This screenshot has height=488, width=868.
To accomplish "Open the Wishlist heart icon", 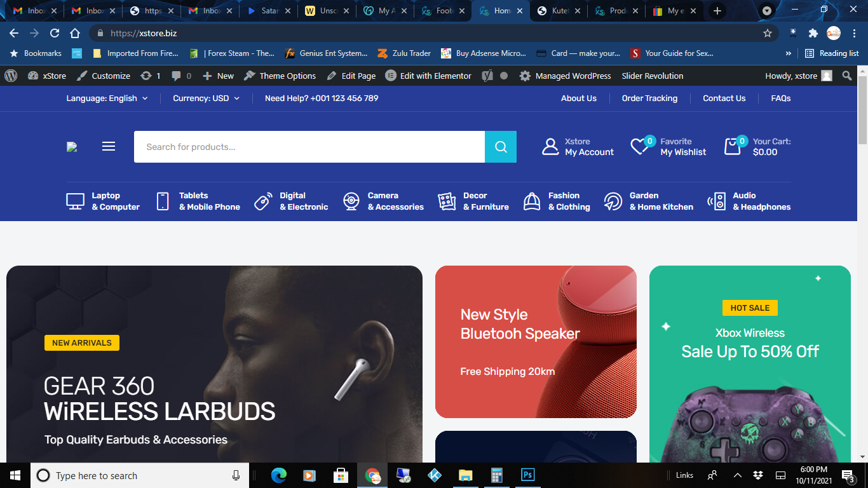I will 641,146.
